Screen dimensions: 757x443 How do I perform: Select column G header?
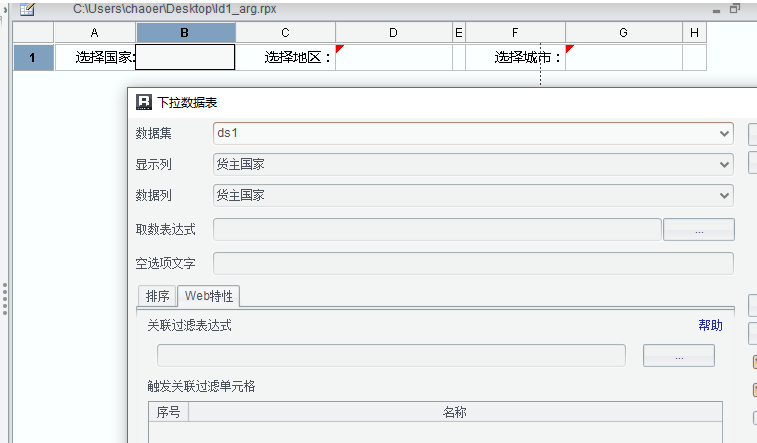click(x=624, y=33)
